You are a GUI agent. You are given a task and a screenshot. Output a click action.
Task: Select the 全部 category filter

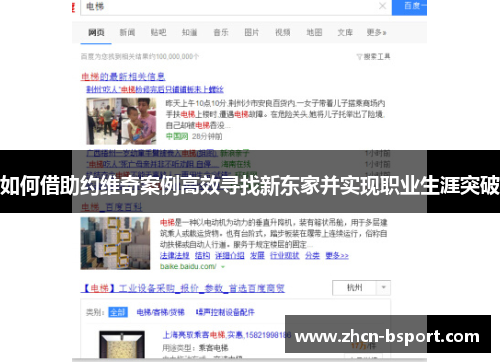coord(118,312)
